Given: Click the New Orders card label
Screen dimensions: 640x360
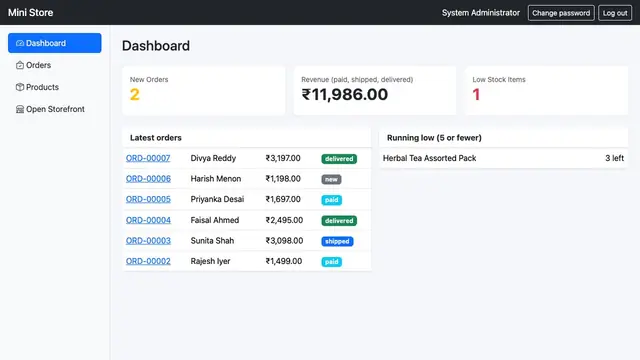Looking at the screenshot, I should [x=149, y=80].
